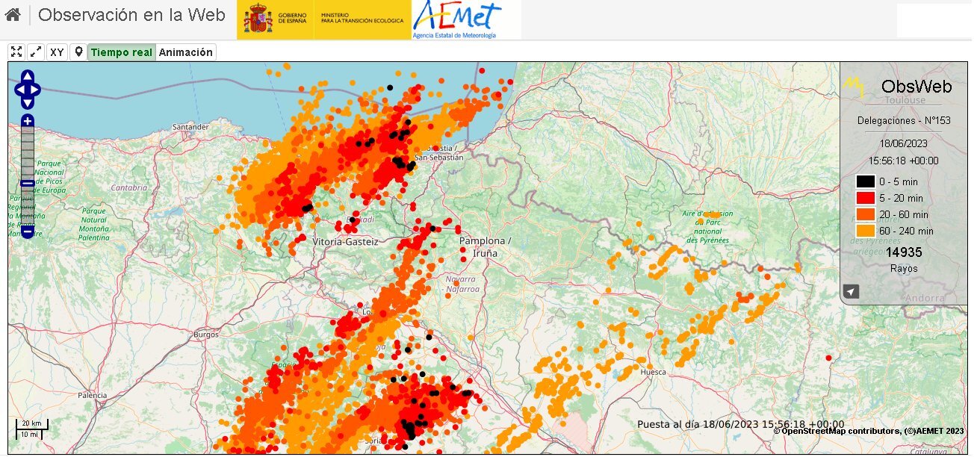Zoom in with the plus button

(28, 121)
